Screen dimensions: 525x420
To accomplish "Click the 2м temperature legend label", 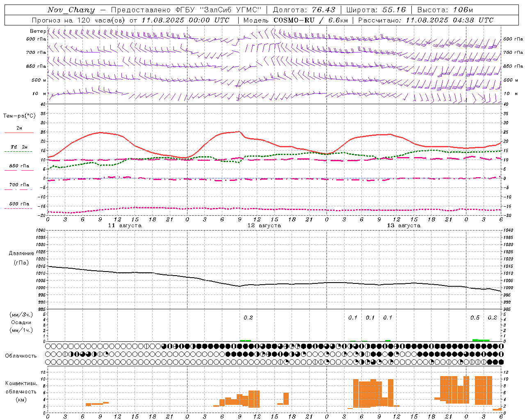I will pyautogui.click(x=19, y=128).
